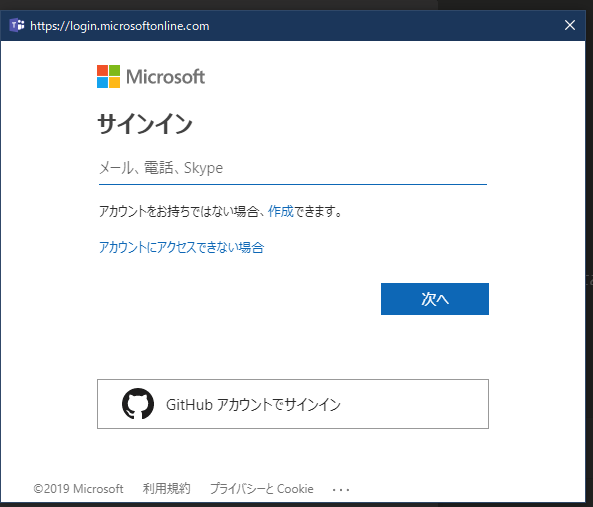The height and width of the screenshot is (507, 593).
Task: Click the login.microsoftonline.com URL text
Action: pos(120,26)
